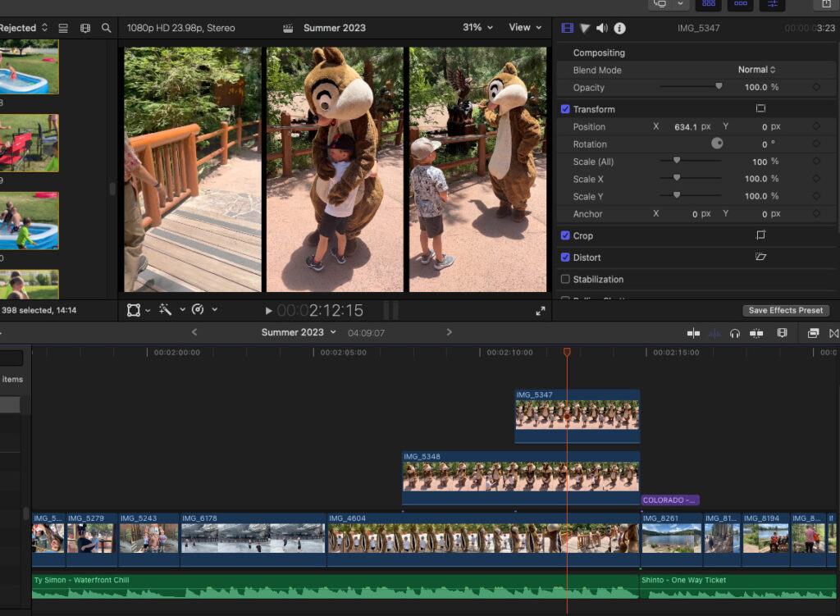840x616 pixels.
Task: Toggle video skimming in timeline
Action: (693, 333)
